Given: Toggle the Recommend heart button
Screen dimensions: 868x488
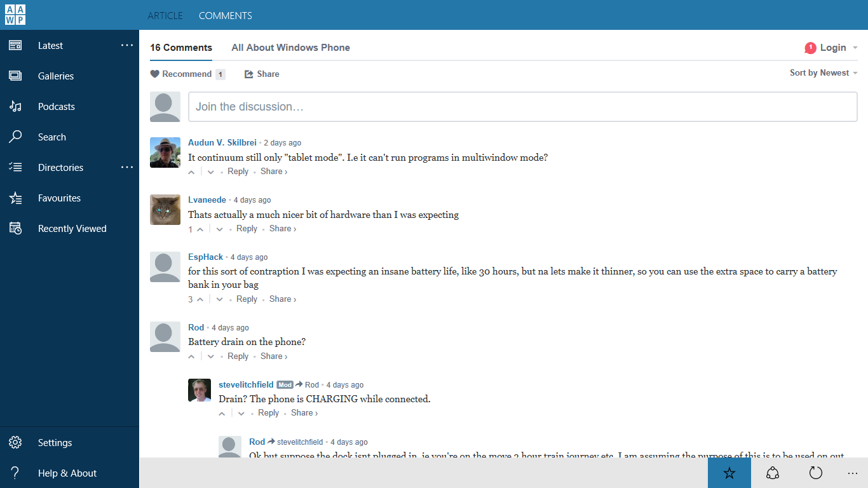Looking at the screenshot, I should pos(180,74).
